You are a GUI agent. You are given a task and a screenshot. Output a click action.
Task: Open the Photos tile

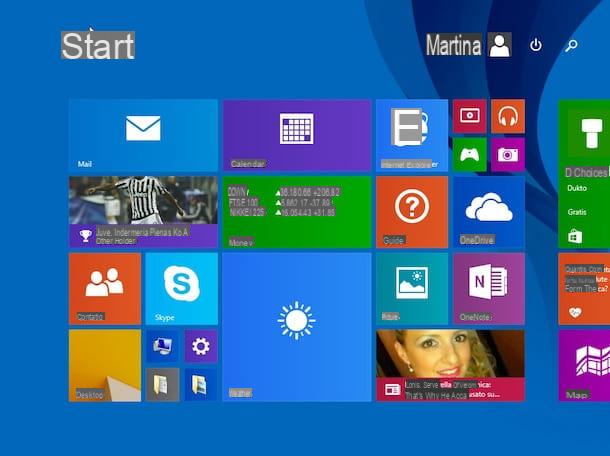pyautogui.click(x=412, y=289)
